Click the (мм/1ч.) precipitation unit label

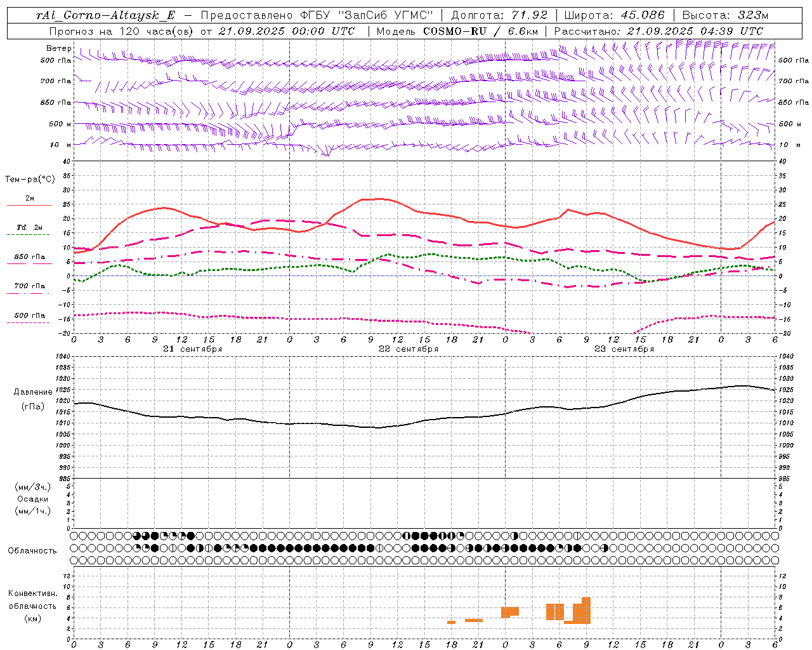33,511
